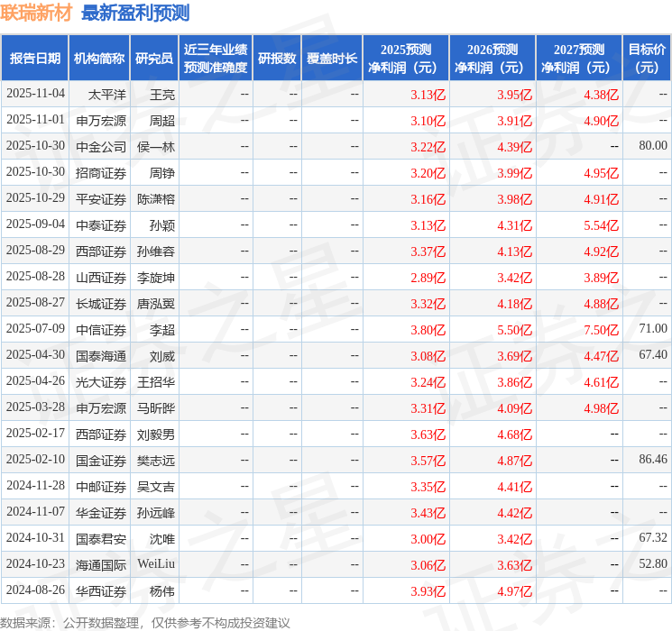This screenshot has width=672, height=631.
Task: Select the institution cell 华金证券
Action: coord(101,513)
